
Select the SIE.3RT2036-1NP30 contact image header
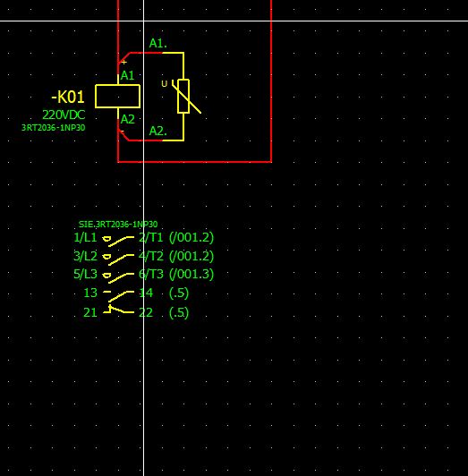point(118,225)
